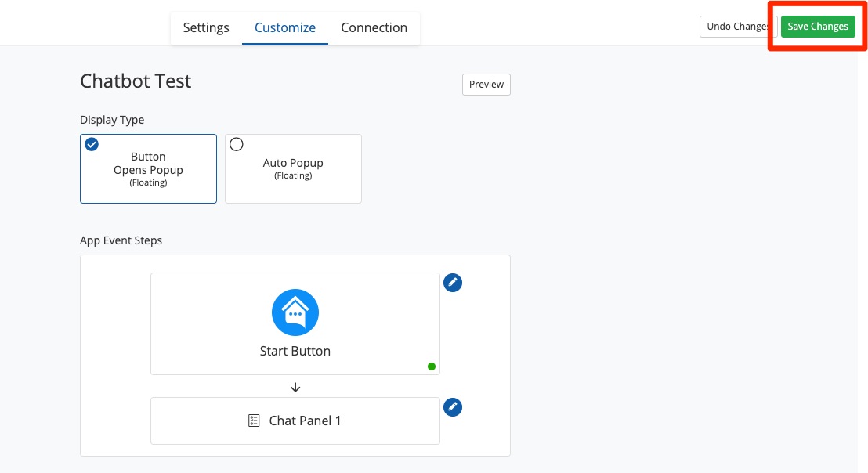Open the chatbot Preview
Screen dimensions: 868x473
(x=486, y=85)
